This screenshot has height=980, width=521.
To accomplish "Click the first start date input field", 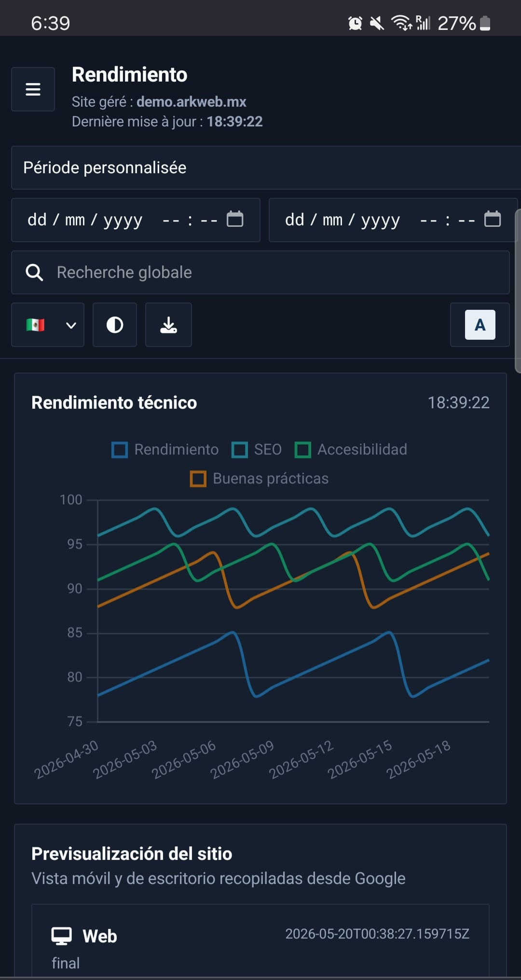I will 136,220.
